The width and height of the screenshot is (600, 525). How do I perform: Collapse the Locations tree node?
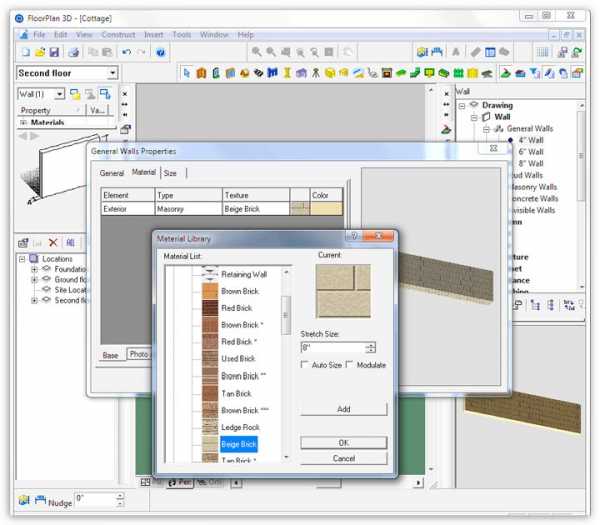22,259
